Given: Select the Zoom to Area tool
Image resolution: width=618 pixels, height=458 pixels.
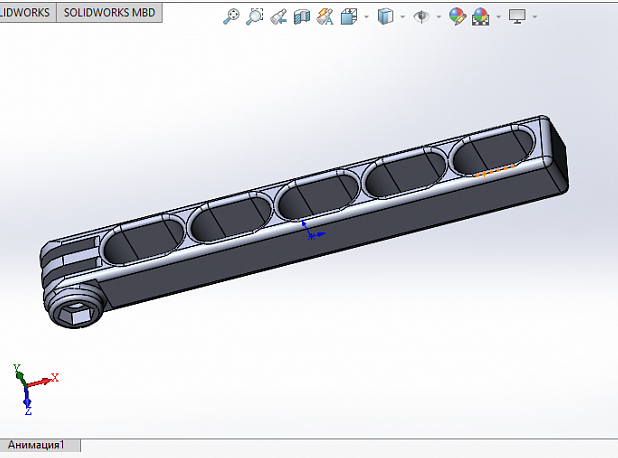Looking at the screenshot, I should (x=255, y=16).
